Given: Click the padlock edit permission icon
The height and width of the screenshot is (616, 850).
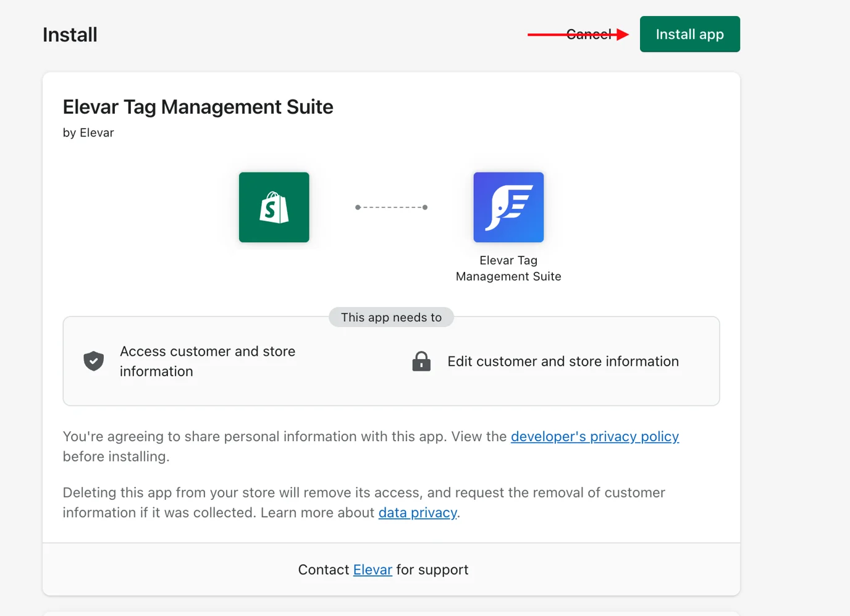Looking at the screenshot, I should pos(421,361).
